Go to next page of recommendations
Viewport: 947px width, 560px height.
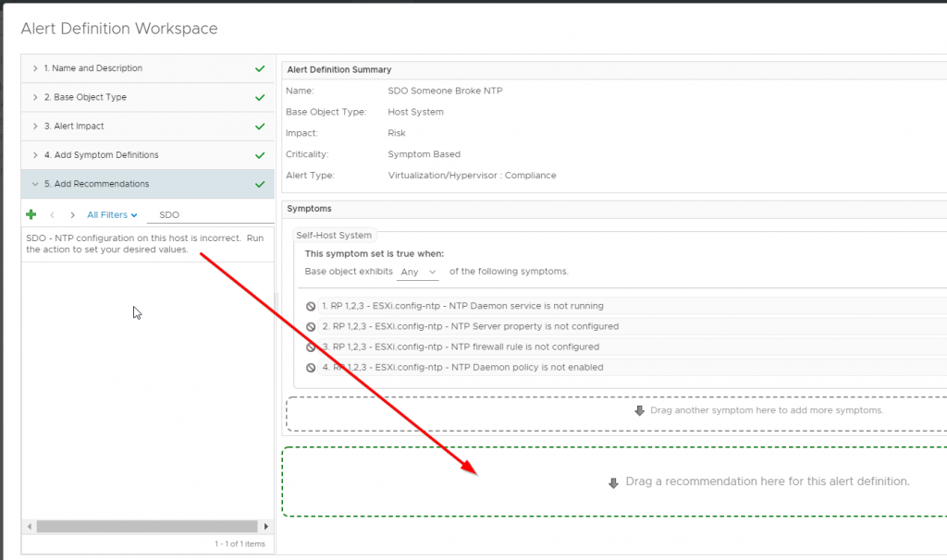coord(72,214)
